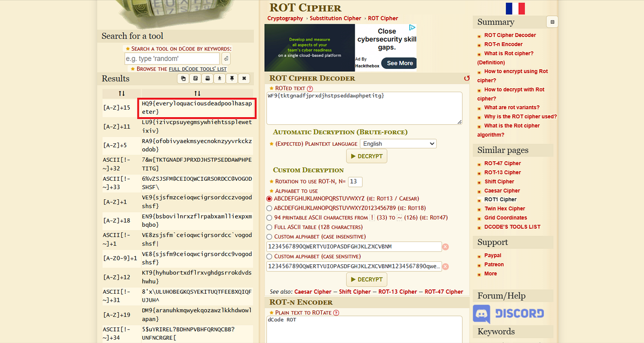Choose the 94 printable ASCII characters option
The image size is (644, 343).
(269, 217)
